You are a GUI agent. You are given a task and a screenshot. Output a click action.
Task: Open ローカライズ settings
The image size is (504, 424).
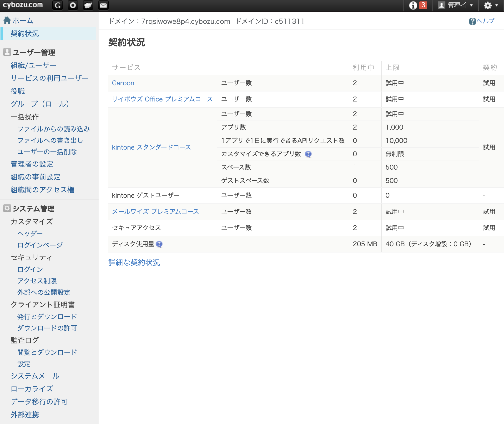[32, 389]
